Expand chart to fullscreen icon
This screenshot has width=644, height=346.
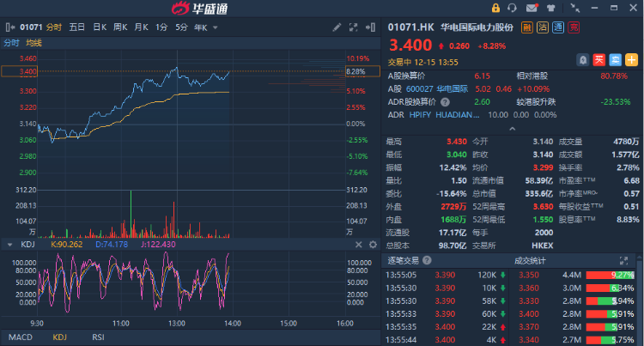pos(353,27)
